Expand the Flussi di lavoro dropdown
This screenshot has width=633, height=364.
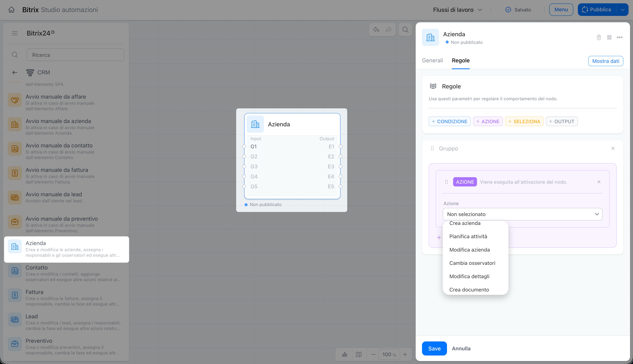457,10
